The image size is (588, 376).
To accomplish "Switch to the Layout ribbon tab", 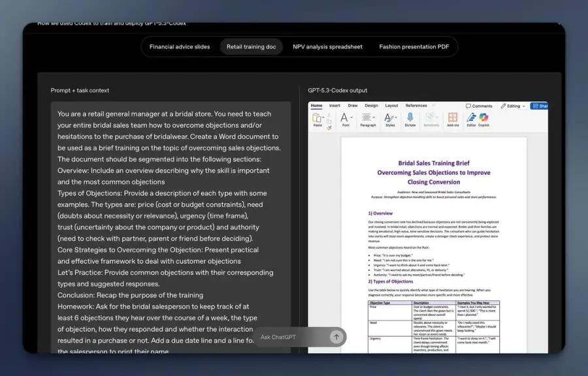I will pos(391,106).
